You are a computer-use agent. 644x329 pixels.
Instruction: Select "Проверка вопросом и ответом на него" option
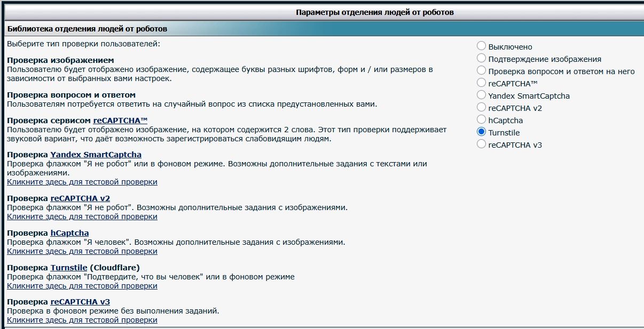pos(482,71)
